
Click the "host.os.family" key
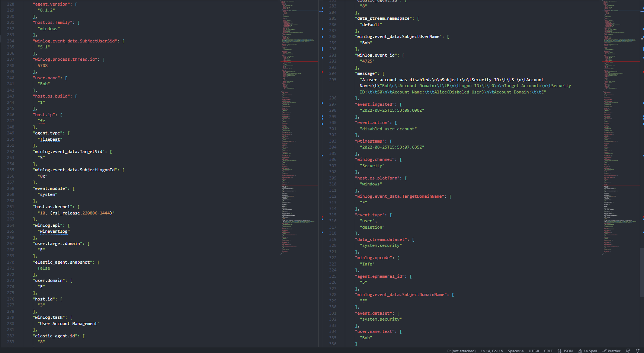52,23
